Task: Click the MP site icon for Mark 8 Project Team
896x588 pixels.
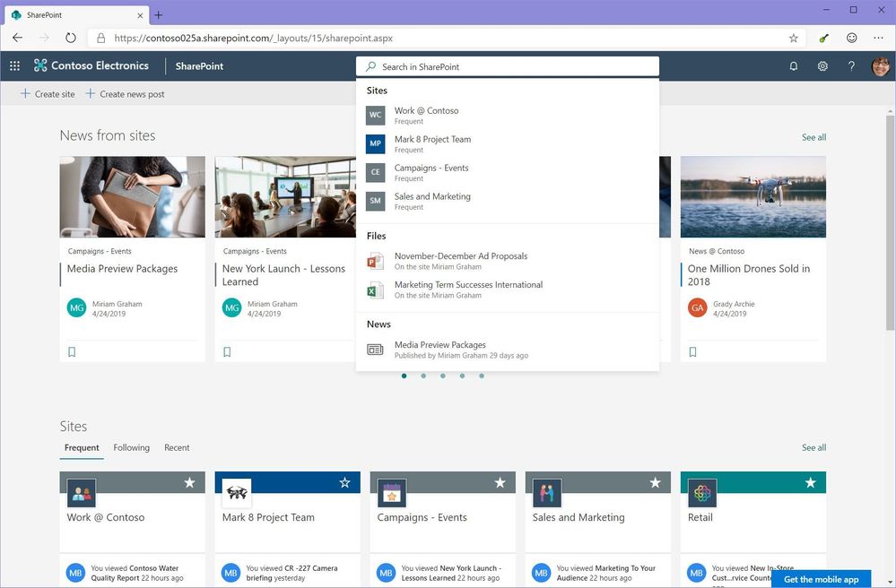Action: (x=376, y=143)
